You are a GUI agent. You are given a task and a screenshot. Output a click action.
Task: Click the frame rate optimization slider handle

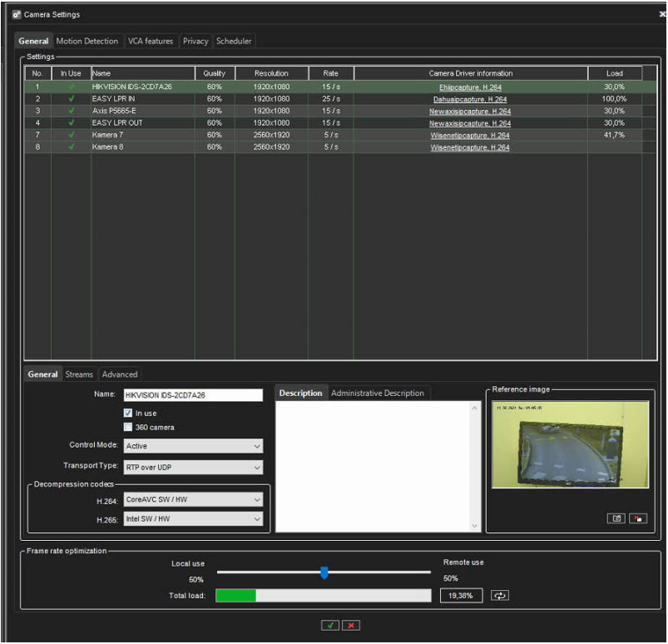(324, 572)
